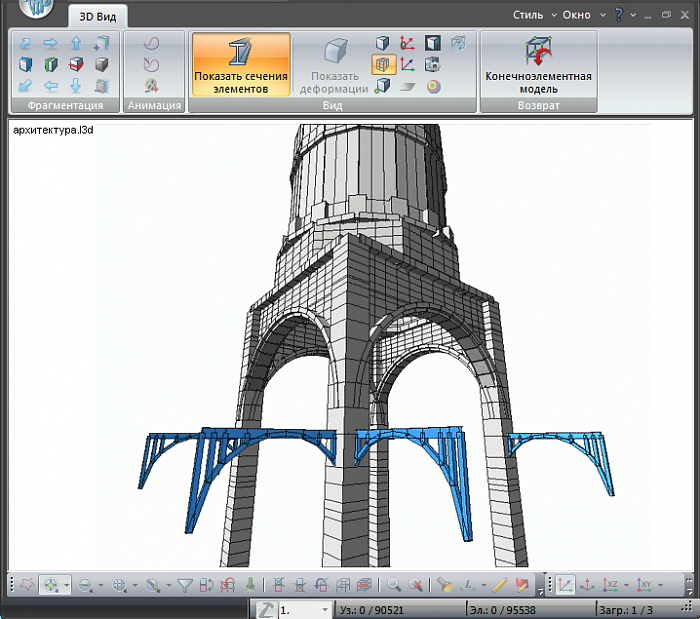This screenshot has width=700, height=619.
Task: Click the magnifier with red cross icon
Action: tap(415, 585)
